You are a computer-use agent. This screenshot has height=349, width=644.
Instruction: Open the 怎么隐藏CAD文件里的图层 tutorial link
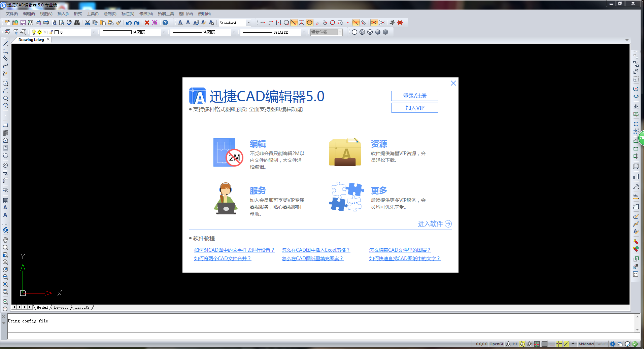400,250
